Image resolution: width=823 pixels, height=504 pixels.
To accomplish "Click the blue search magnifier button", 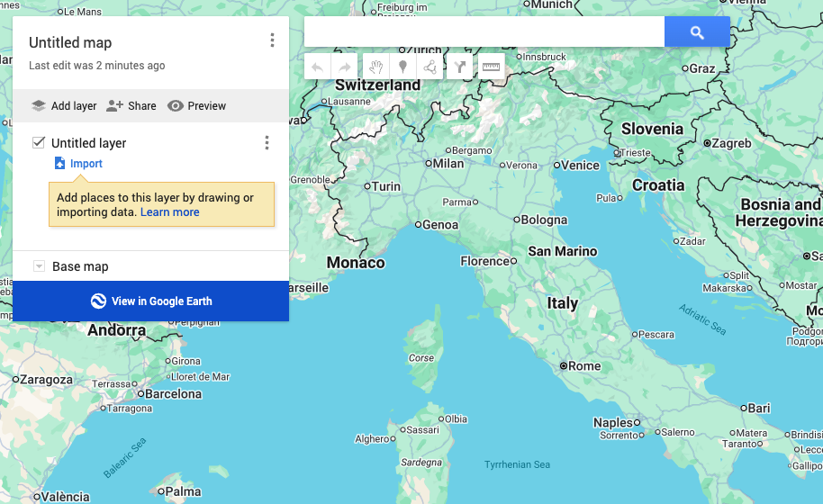I will 697,32.
